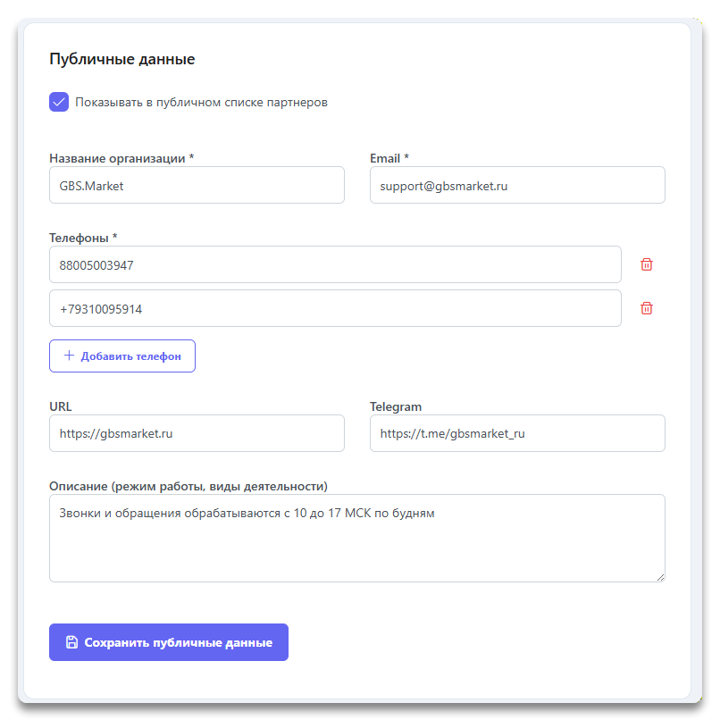Focus the organization name field with GBS.Market
The height and width of the screenshot is (728, 720).
tap(197, 185)
